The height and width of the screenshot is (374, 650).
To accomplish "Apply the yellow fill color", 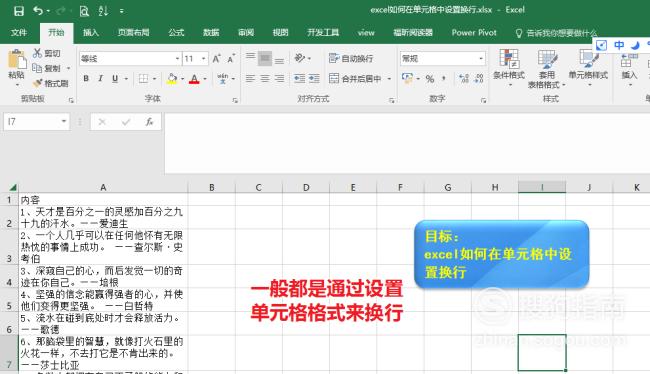I will point(172,78).
